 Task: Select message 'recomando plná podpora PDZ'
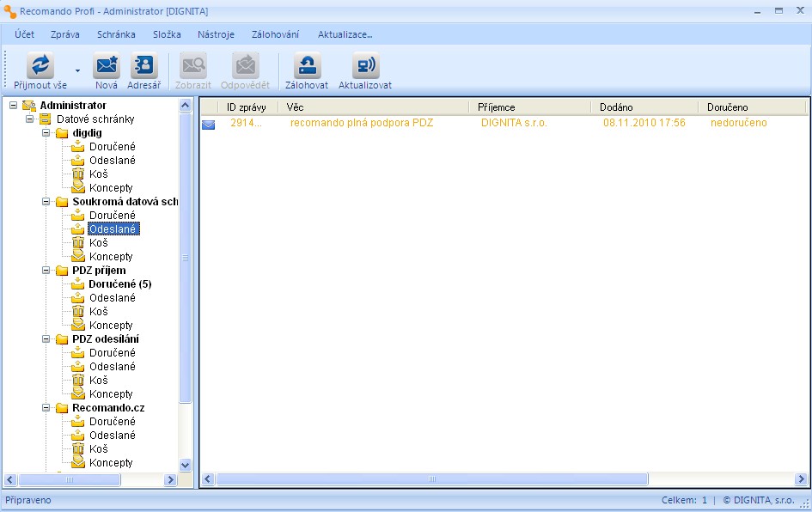point(362,123)
